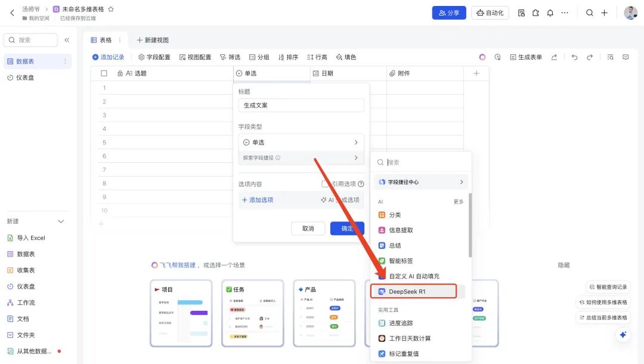Open the comments icon at toolbar end
Viewport: 644px width, 364px height.
(626, 57)
